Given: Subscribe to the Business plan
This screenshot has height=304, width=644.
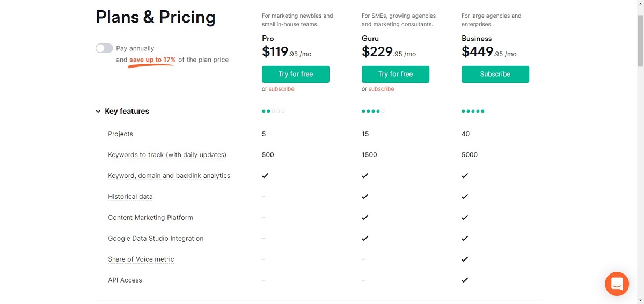Looking at the screenshot, I should (x=495, y=74).
